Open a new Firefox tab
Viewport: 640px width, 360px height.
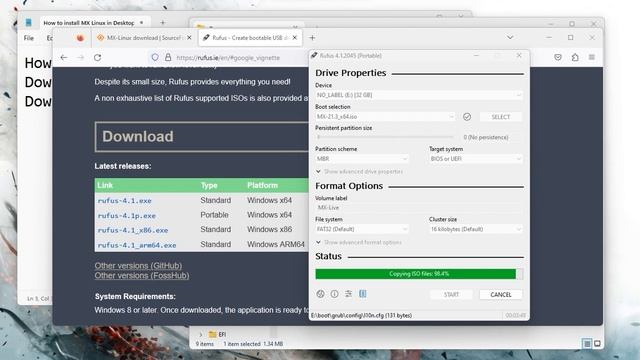(312, 38)
